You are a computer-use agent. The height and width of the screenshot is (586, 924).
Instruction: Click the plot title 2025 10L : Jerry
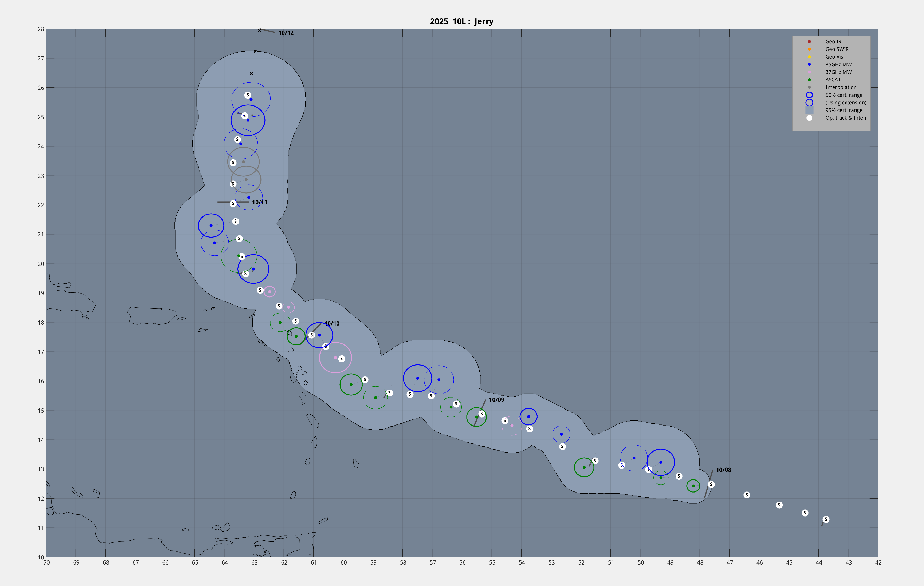coord(462,21)
